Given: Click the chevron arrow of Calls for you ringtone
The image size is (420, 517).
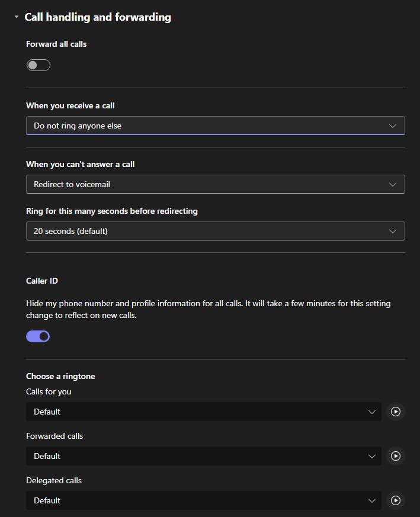Looking at the screenshot, I should click(x=372, y=412).
